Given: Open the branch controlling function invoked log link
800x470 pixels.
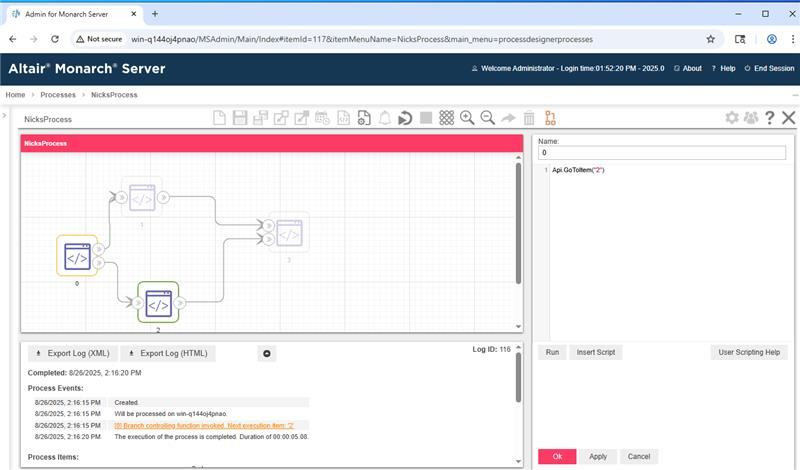Looking at the screenshot, I should click(204, 426).
